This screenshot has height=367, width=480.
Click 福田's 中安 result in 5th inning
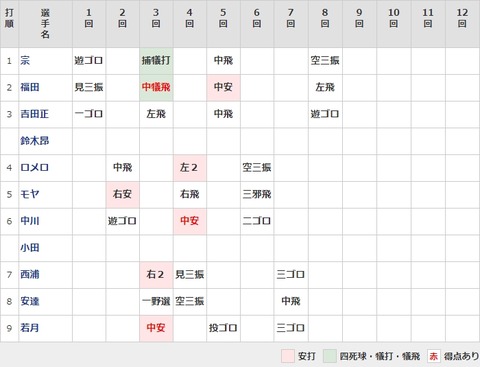point(223,87)
